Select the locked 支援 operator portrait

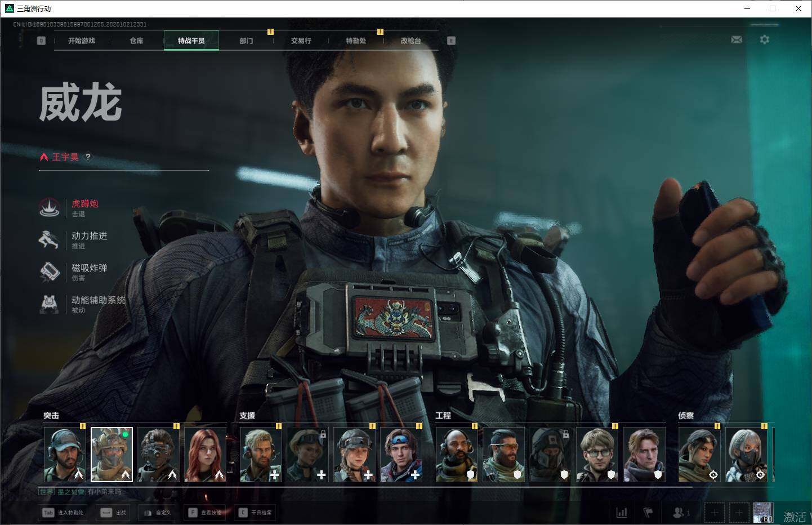307,455
